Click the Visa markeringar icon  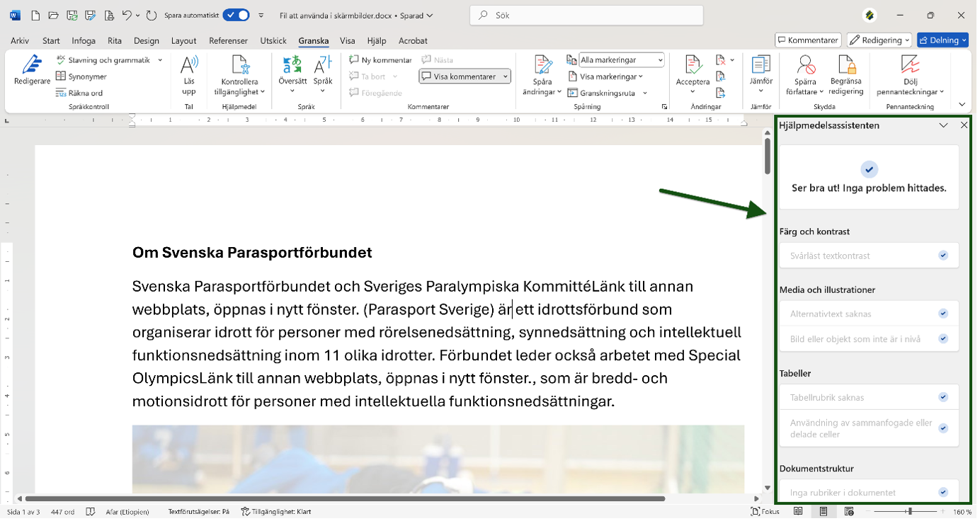coord(572,76)
